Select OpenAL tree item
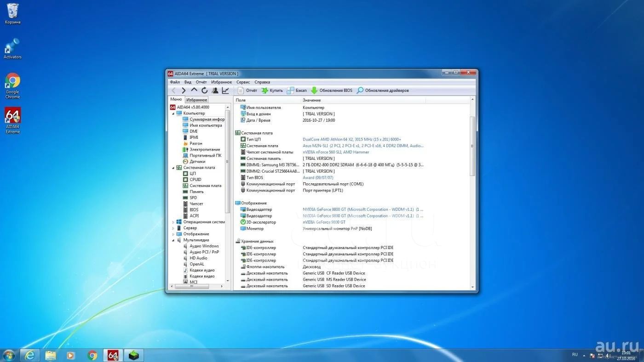The image size is (644, 362). coord(193,264)
